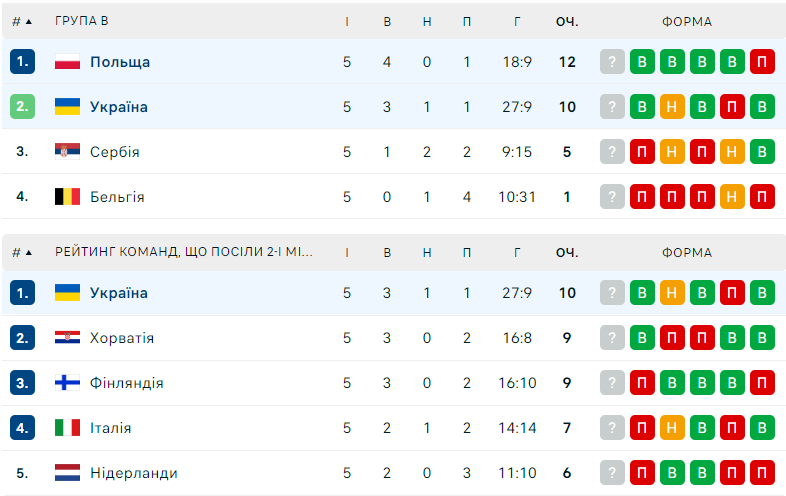
Task: Sort Група B by ОЧ. points column
Action: tap(567, 21)
